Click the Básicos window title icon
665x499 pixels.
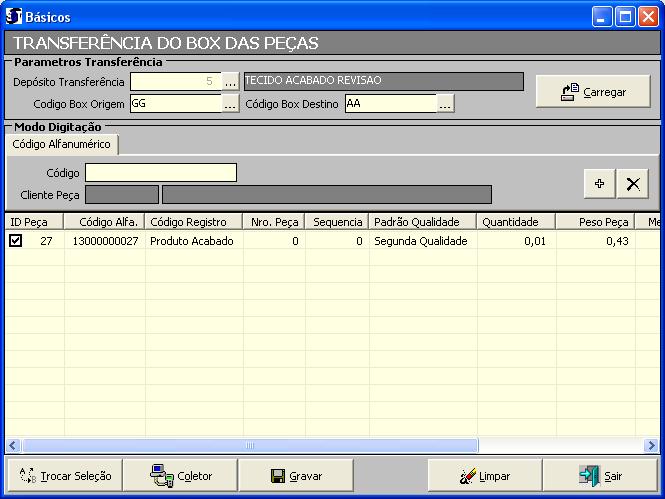14,16
